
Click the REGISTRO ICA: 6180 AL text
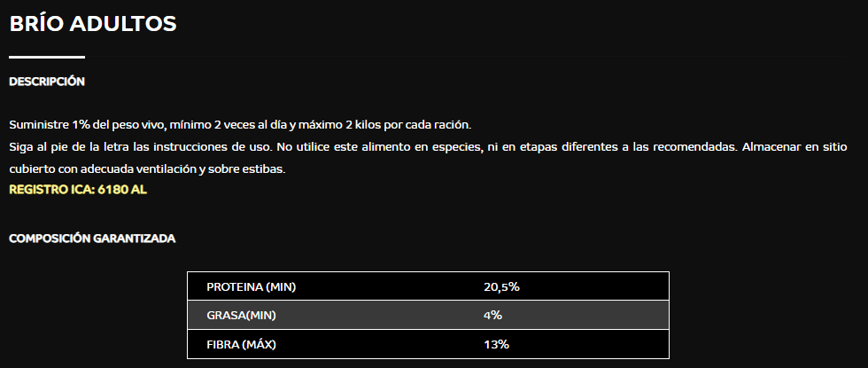coord(78,190)
